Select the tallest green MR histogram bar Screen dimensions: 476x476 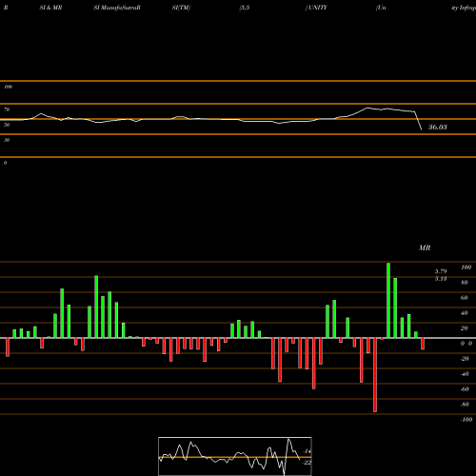[x=388, y=301]
